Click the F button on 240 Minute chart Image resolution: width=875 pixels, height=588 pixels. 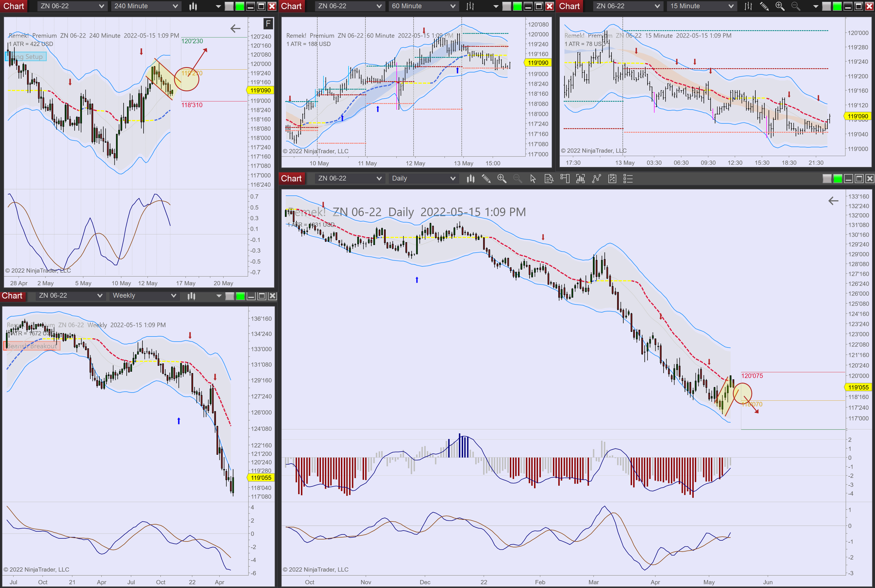[268, 24]
